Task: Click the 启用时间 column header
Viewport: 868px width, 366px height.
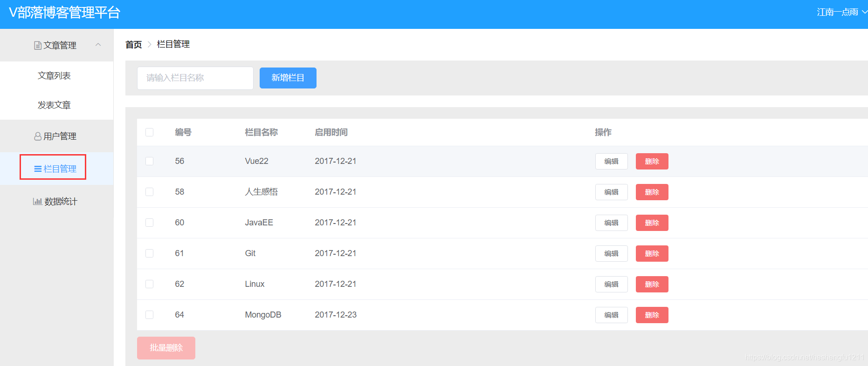Action: [331, 132]
